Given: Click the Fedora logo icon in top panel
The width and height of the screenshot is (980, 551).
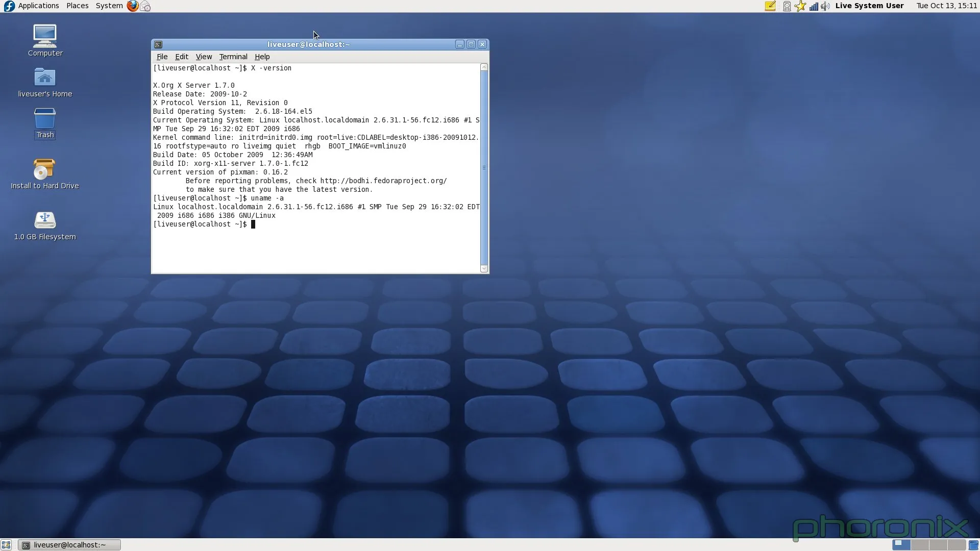Looking at the screenshot, I should 9,6.
